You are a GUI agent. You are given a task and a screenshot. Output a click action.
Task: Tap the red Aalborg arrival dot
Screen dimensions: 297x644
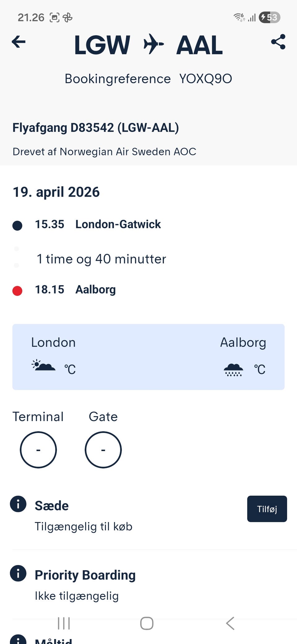coord(17,291)
